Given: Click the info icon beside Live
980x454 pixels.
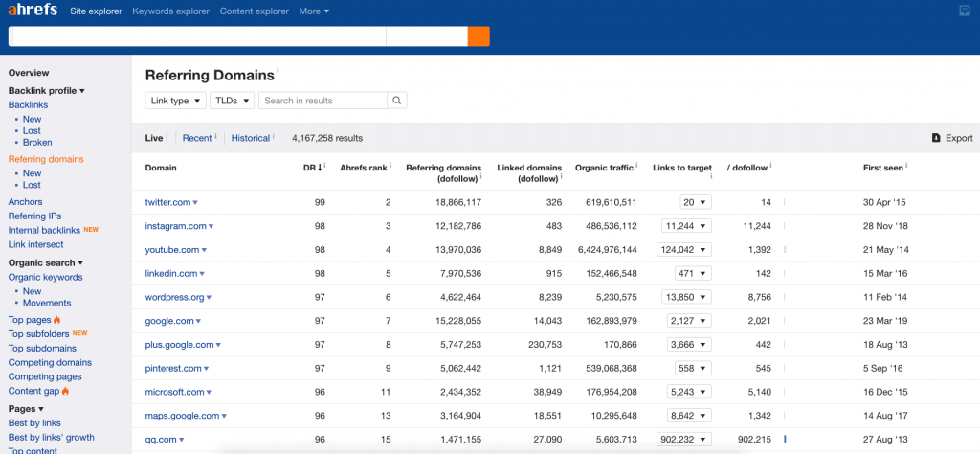Looking at the screenshot, I should [167, 136].
